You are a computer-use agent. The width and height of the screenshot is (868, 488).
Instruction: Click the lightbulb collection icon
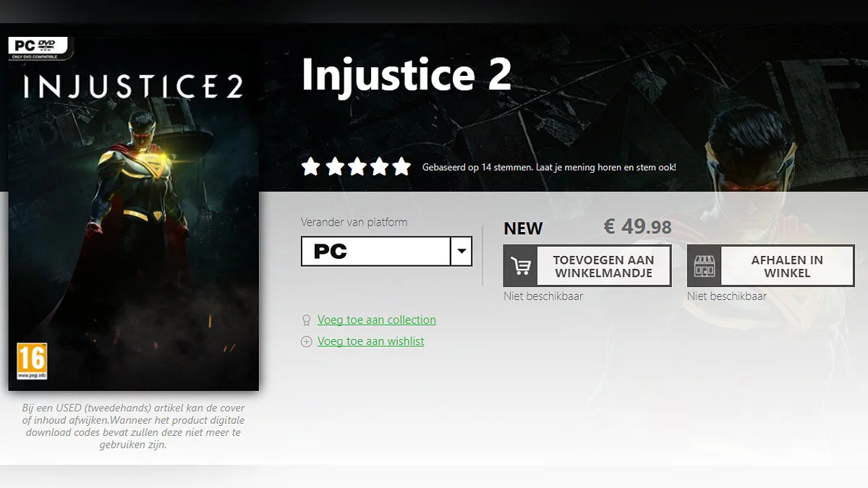pyautogui.click(x=306, y=320)
